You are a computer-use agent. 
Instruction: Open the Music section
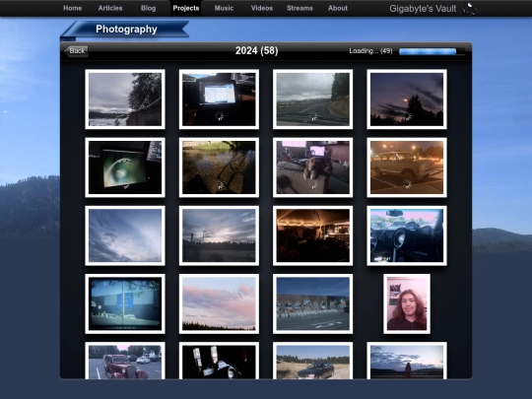pos(224,8)
